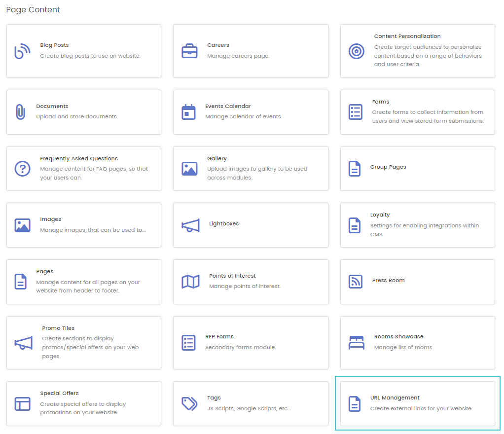Click the Gallery picture icon
The width and height of the screenshot is (504, 434).
click(x=190, y=169)
